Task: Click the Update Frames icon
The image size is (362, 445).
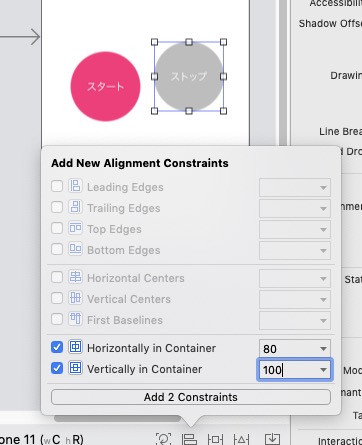Action: 163,439
